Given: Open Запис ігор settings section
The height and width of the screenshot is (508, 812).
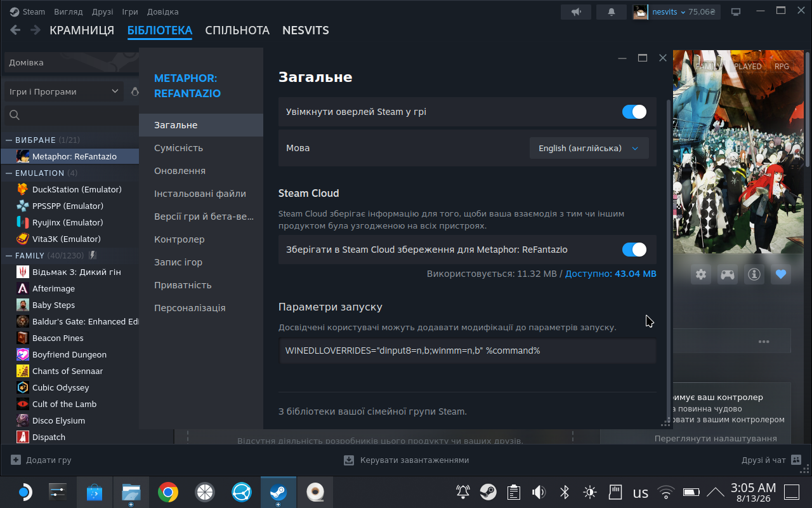Looking at the screenshot, I should pyautogui.click(x=201, y=262).
